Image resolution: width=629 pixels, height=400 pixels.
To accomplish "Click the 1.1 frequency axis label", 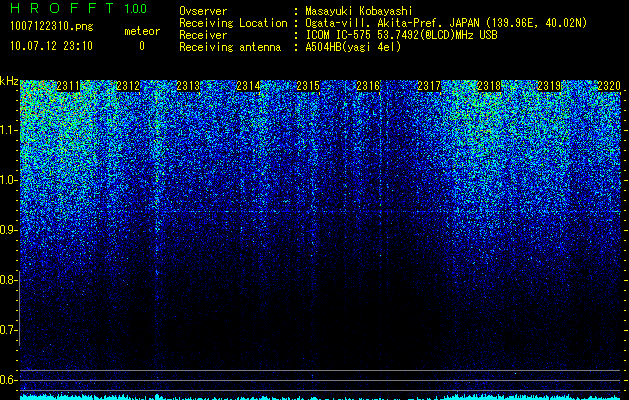I will coord(7,130).
